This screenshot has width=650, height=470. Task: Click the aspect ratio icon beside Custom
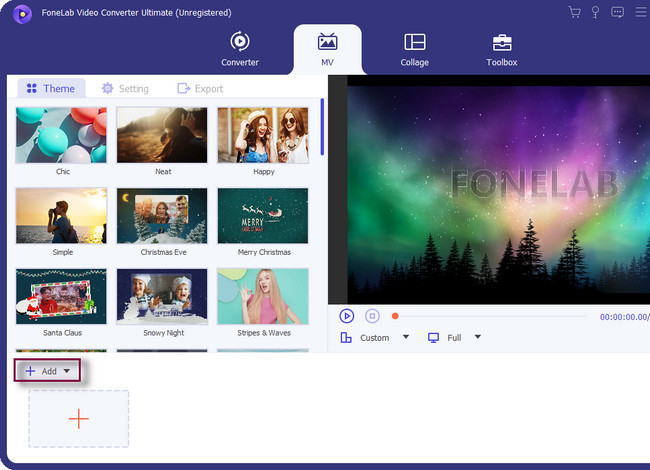pos(346,338)
